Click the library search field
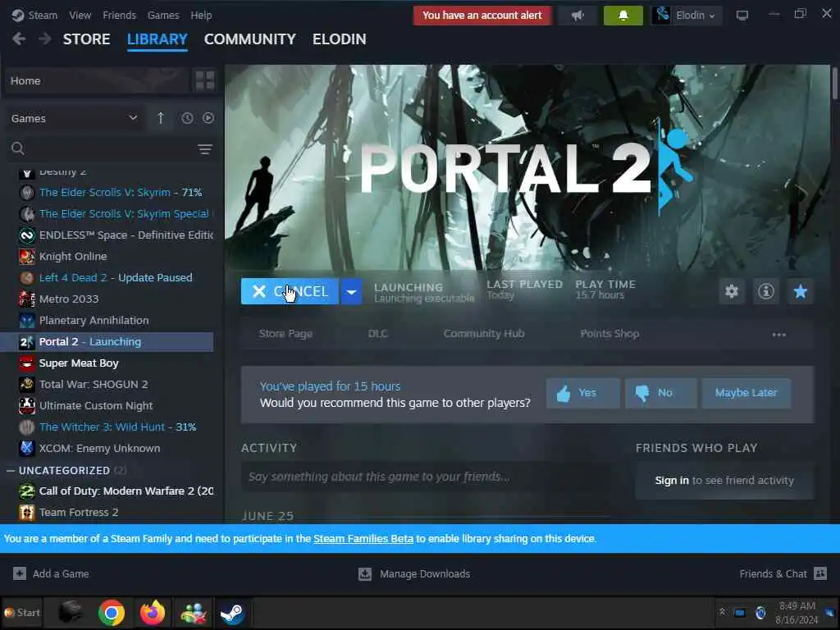 (x=110, y=148)
